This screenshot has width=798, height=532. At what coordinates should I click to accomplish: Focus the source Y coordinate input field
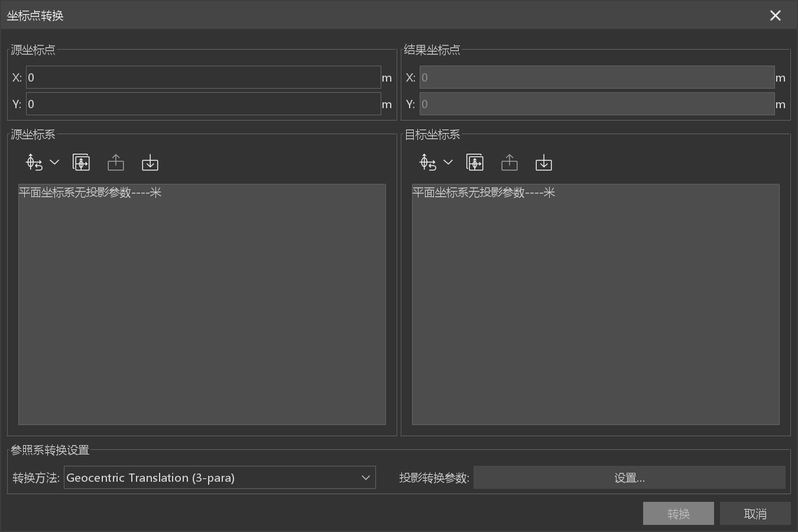pyautogui.click(x=203, y=104)
